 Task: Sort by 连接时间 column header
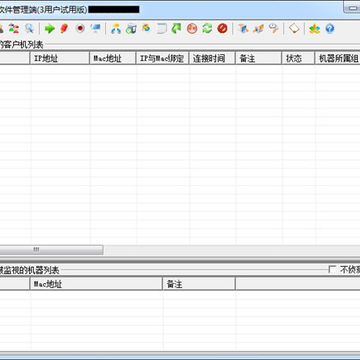pyautogui.click(x=212, y=58)
